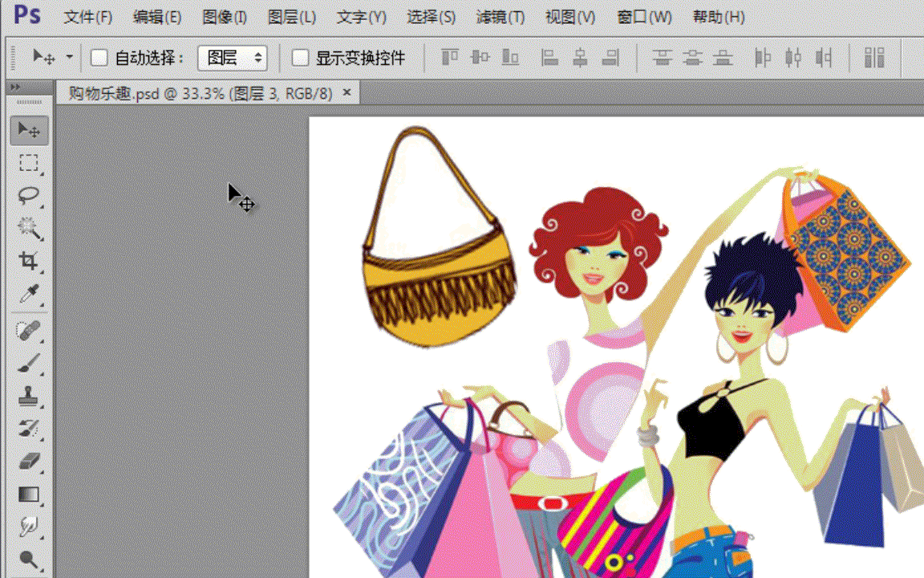Distribute right edges of layers
924x578 pixels.
point(824,58)
